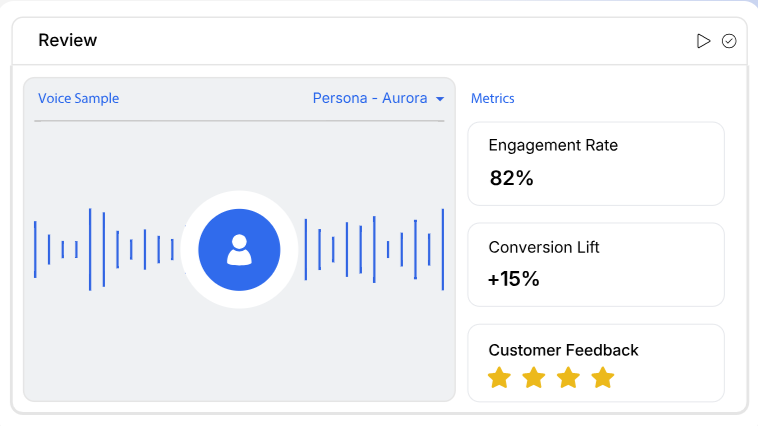The height and width of the screenshot is (426, 758).
Task: Click the Voice Sample label
Action: click(x=78, y=99)
